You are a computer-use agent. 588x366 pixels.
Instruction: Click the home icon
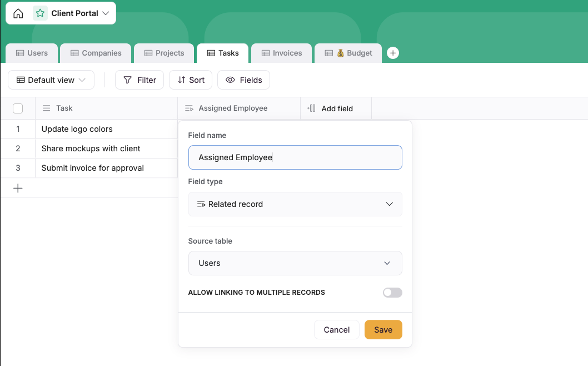tap(18, 13)
